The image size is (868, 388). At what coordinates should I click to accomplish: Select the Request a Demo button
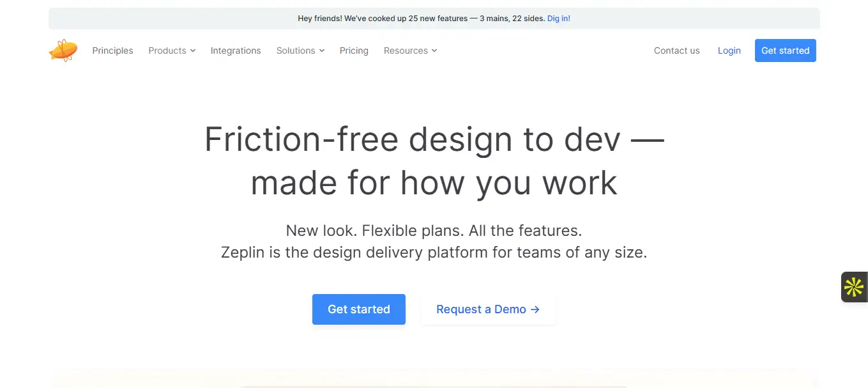(x=488, y=309)
